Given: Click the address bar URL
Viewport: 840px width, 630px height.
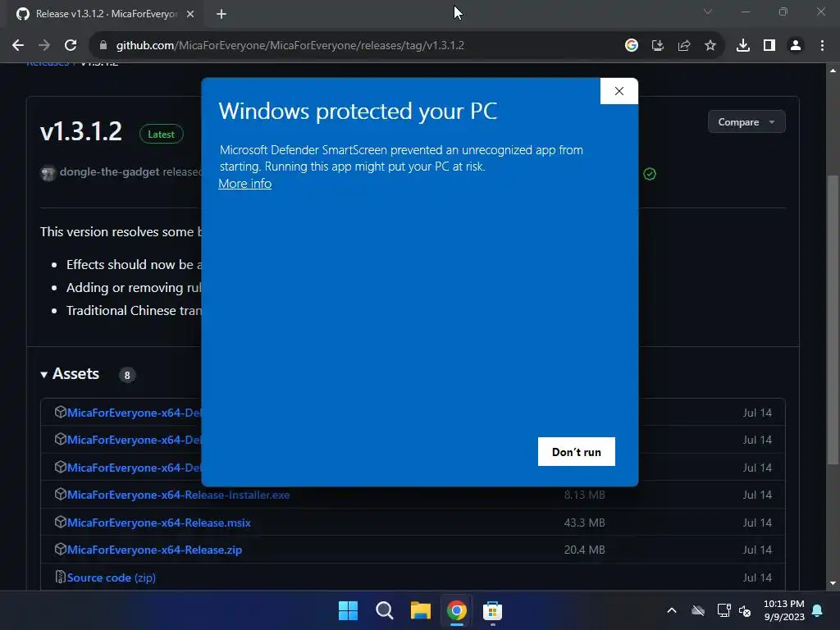Looking at the screenshot, I should point(290,46).
